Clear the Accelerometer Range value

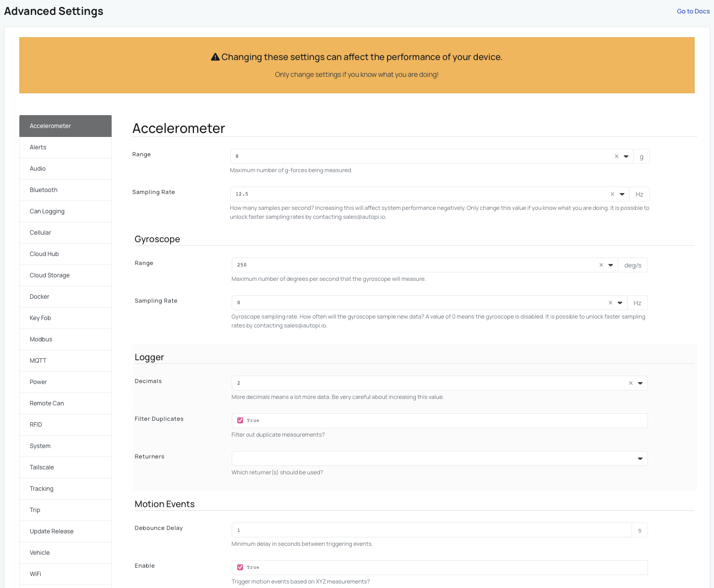tap(617, 156)
